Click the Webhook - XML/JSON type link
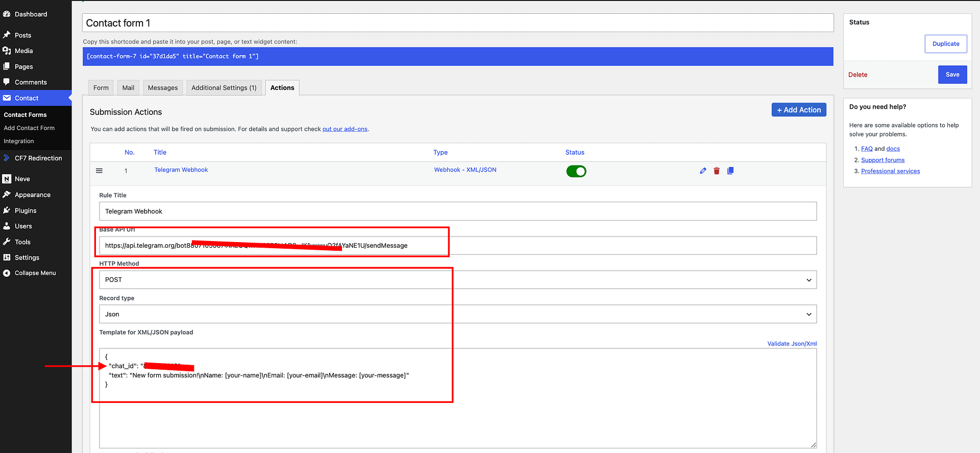Screen dimensions: 980x453 coord(465,170)
